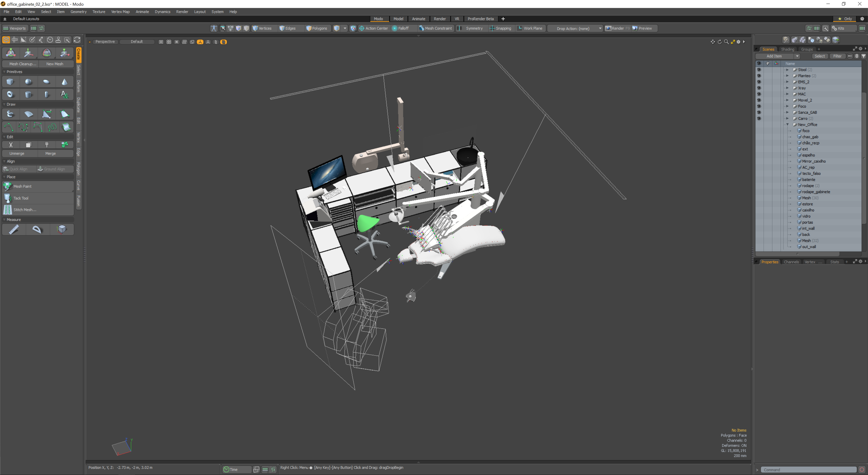Select the Ruler measure tool
This screenshot has height=475, width=868.
click(x=14, y=230)
